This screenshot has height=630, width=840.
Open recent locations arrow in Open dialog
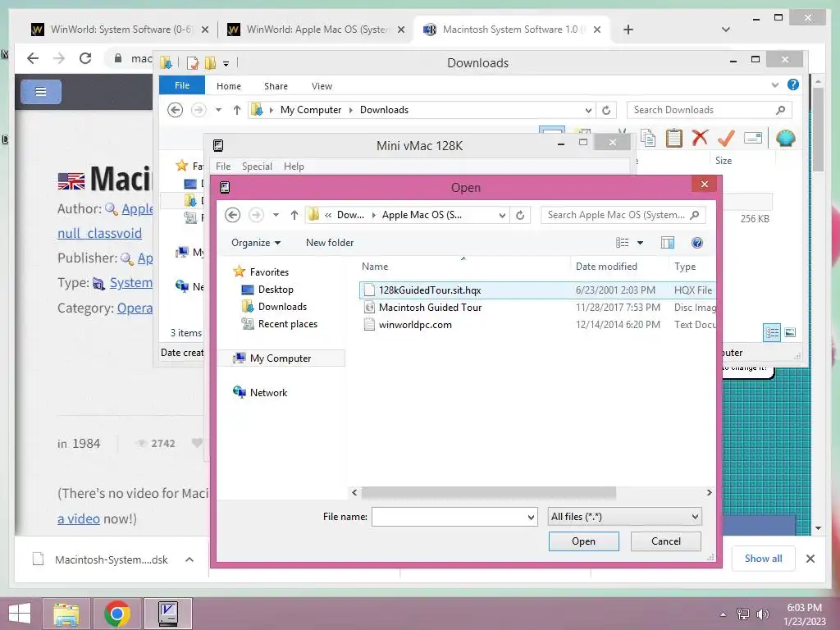tap(276, 215)
